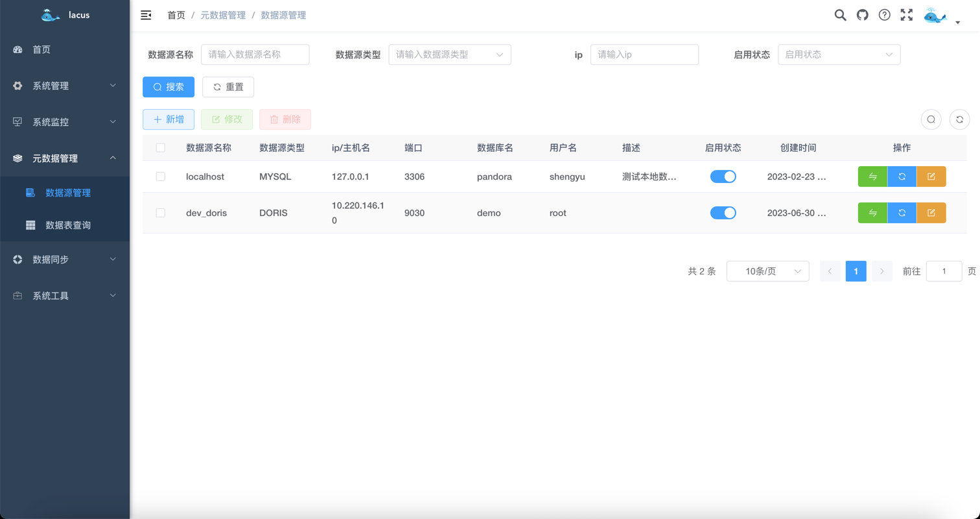Click the 修改 edit button
The height and width of the screenshot is (519, 980).
(x=227, y=119)
